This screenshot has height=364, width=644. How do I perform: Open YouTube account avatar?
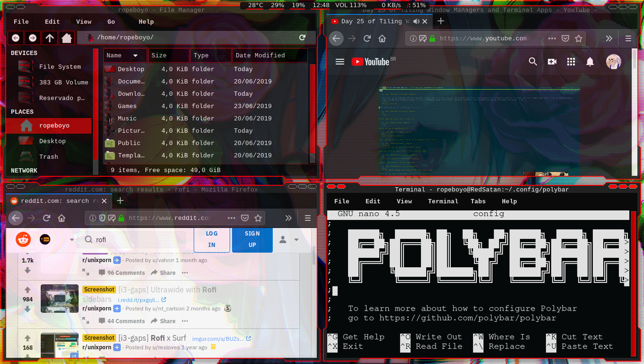tap(613, 61)
